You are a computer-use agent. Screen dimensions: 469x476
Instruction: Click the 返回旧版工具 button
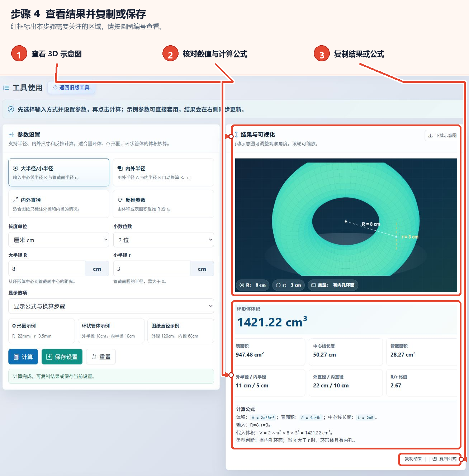[x=71, y=88]
